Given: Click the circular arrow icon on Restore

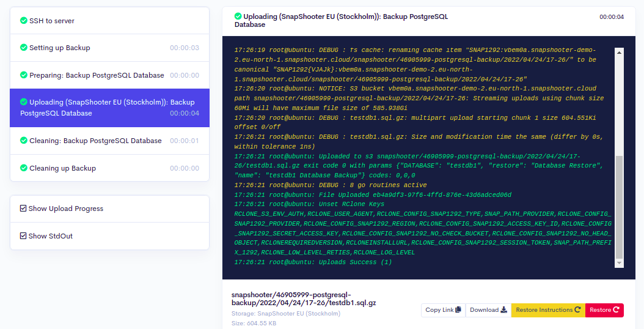Looking at the screenshot, I should [616, 309].
